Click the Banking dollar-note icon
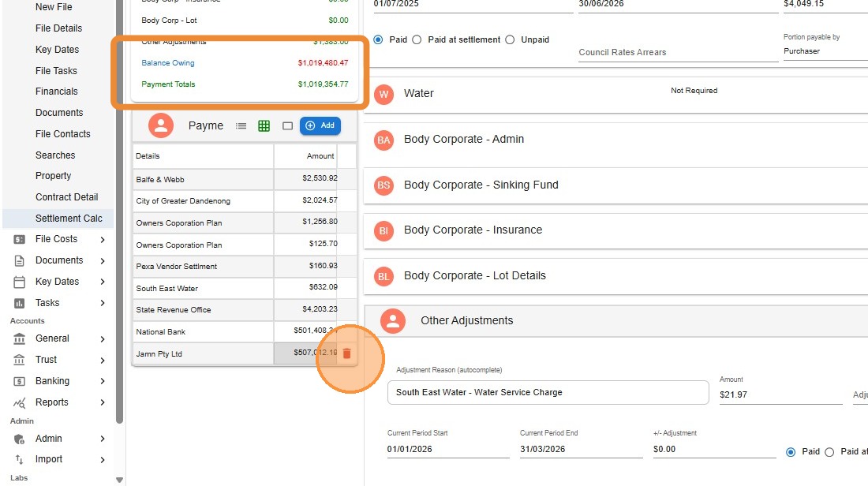 20,381
